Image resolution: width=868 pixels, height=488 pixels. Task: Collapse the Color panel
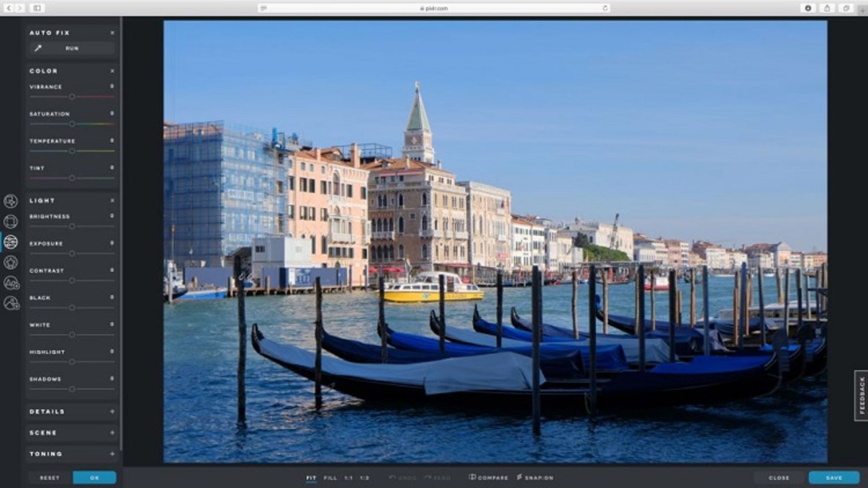112,71
